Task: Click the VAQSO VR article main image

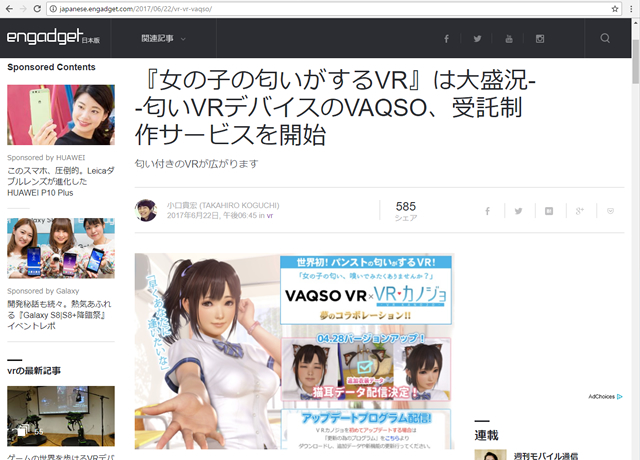Action: coord(293,350)
